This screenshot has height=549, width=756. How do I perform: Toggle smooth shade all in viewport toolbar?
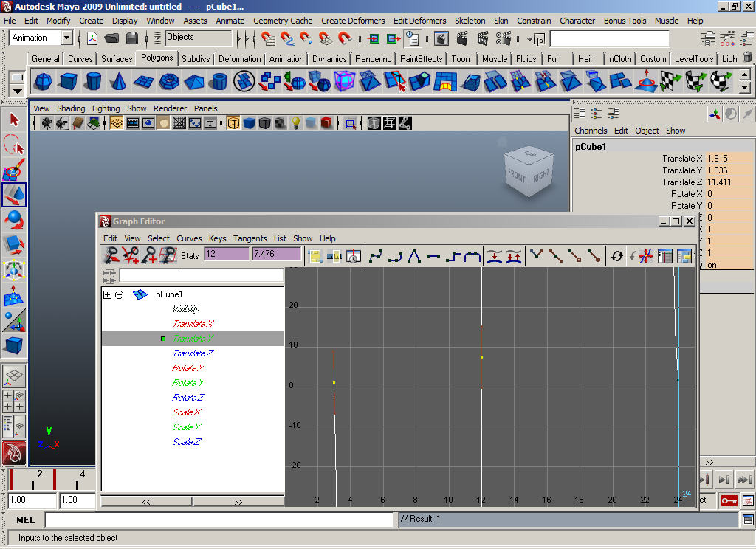pos(249,123)
